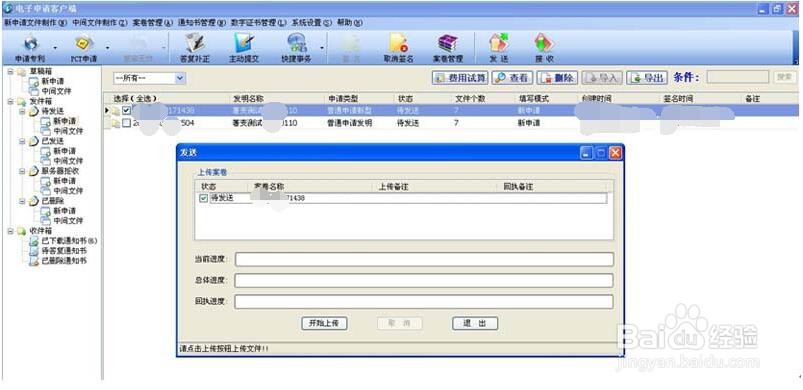Select 新申请 under 服务器拒收

[65, 181]
